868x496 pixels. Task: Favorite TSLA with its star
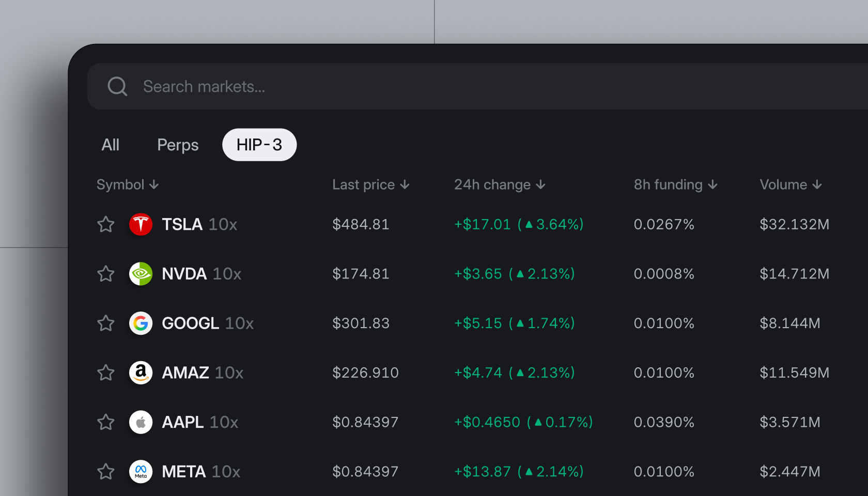pyautogui.click(x=106, y=224)
